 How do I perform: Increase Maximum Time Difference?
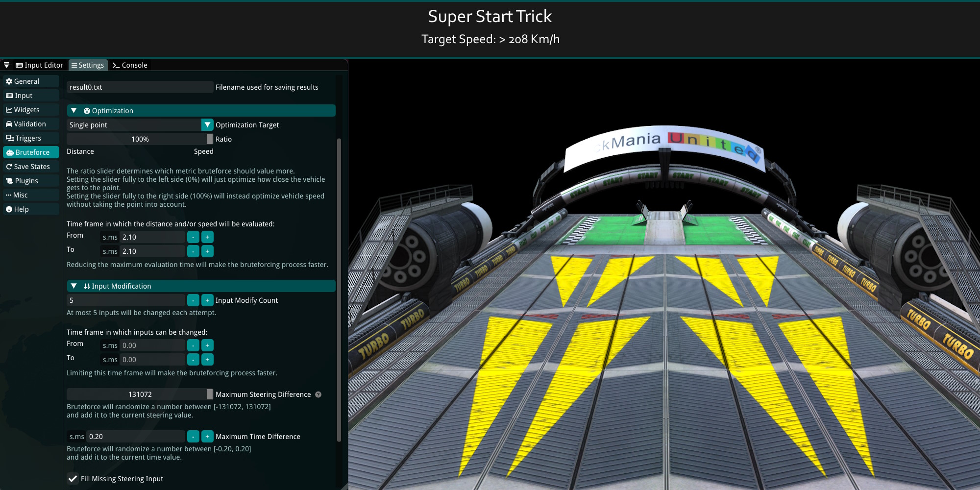(x=207, y=437)
